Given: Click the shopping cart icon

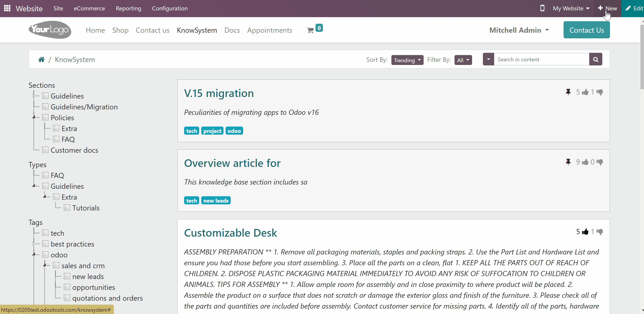Looking at the screenshot, I should [310, 30].
